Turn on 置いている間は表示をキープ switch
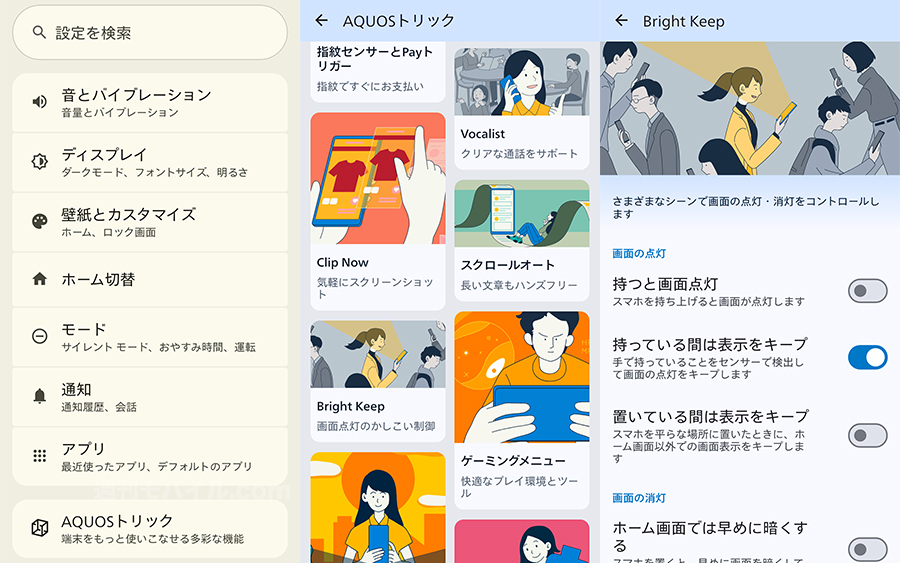Screen dimensions: 900x563 point(867,435)
